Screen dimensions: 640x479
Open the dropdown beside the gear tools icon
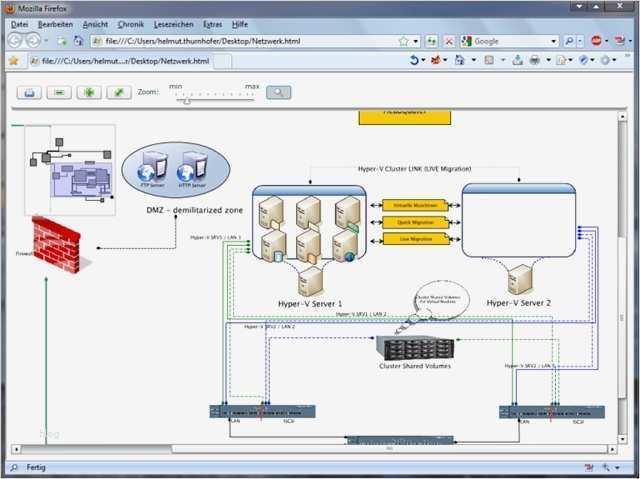click(614, 60)
